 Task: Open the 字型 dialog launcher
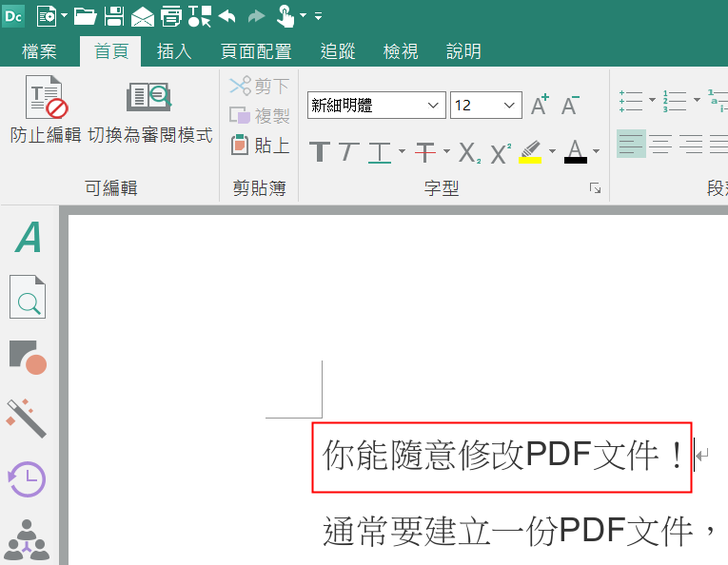[x=595, y=188]
